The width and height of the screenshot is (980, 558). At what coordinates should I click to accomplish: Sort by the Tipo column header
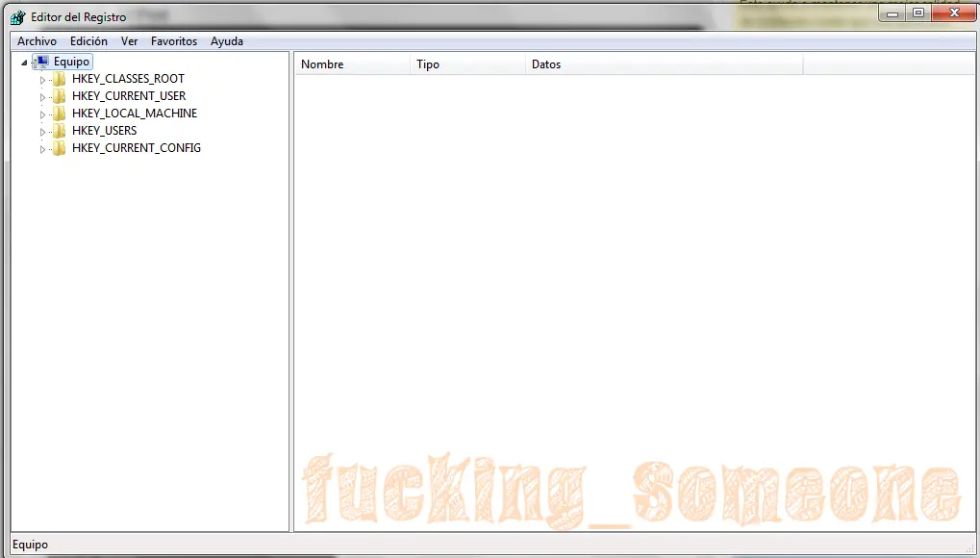(467, 63)
